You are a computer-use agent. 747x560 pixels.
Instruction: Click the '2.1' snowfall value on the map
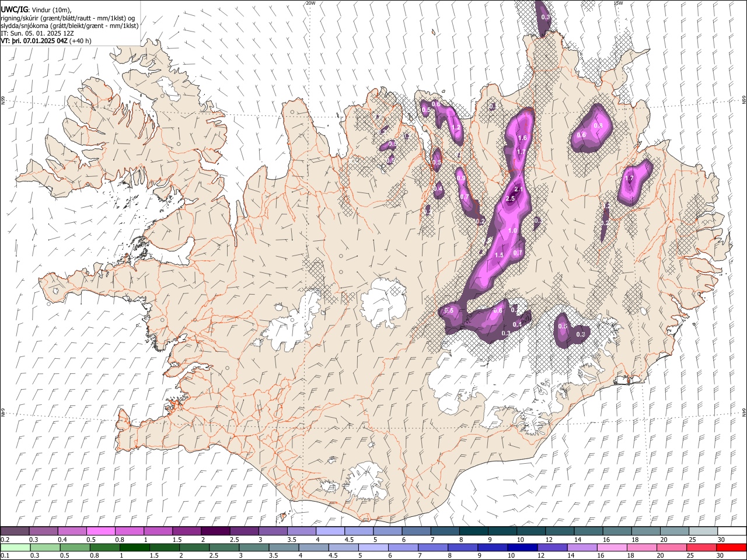[x=518, y=190]
